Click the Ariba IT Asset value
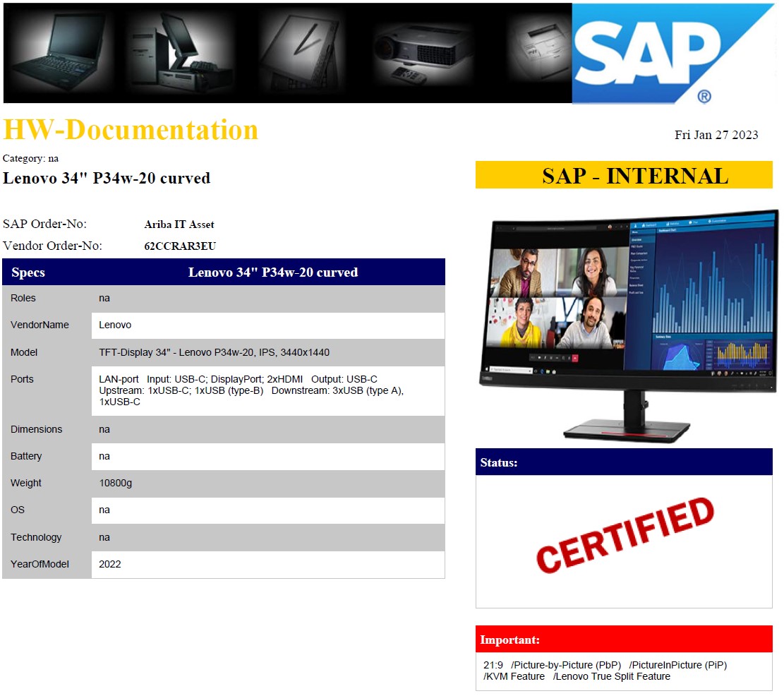 pos(179,224)
